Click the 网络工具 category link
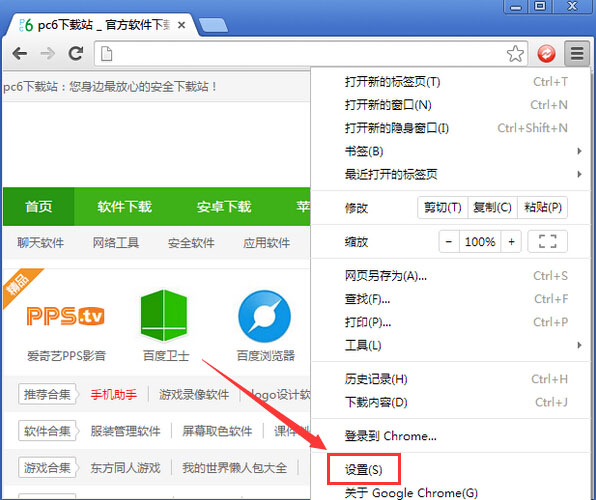 116,243
